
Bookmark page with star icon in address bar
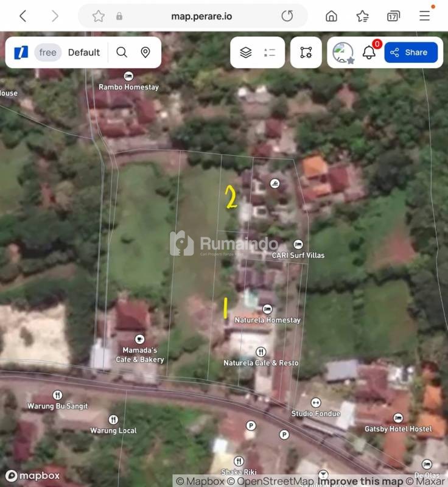click(x=99, y=16)
